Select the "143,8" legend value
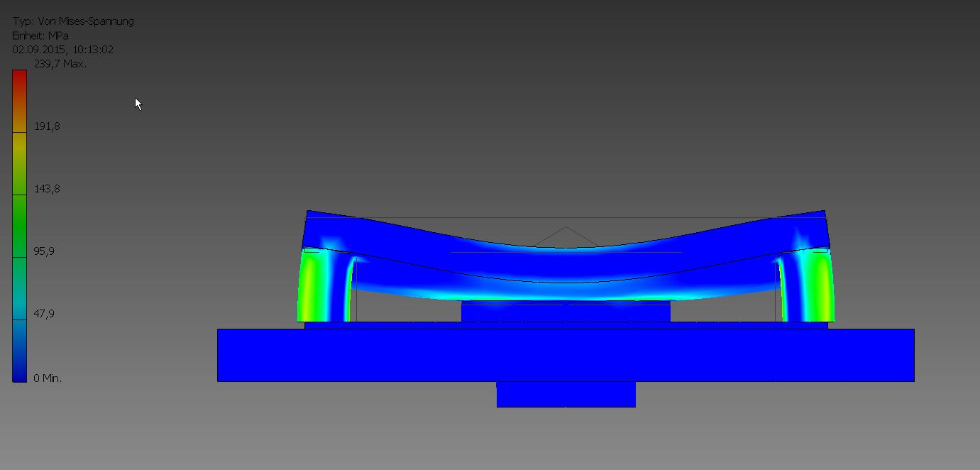This screenshot has width=980, height=470. click(x=47, y=189)
